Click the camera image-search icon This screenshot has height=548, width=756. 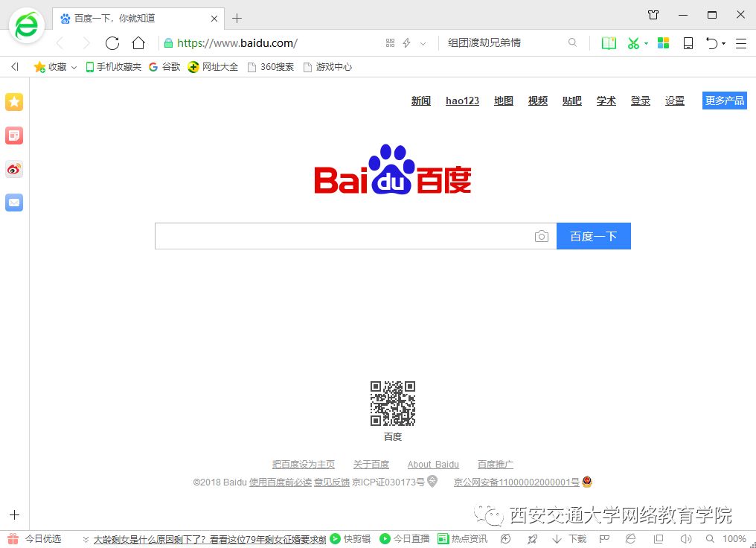tap(542, 236)
